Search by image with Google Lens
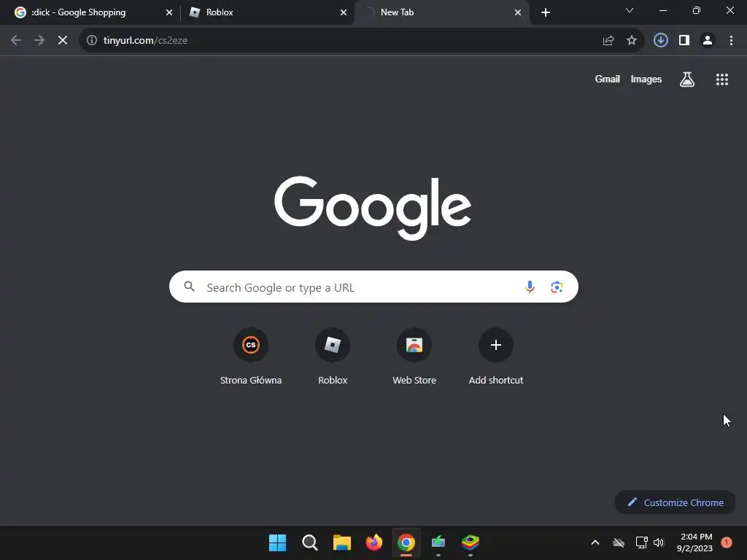 557,287
